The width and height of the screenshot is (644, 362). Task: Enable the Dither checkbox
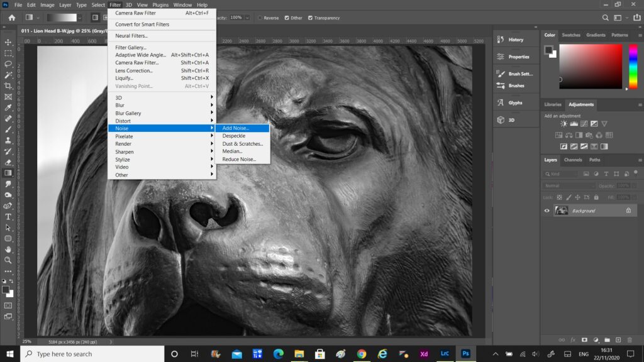click(x=286, y=18)
